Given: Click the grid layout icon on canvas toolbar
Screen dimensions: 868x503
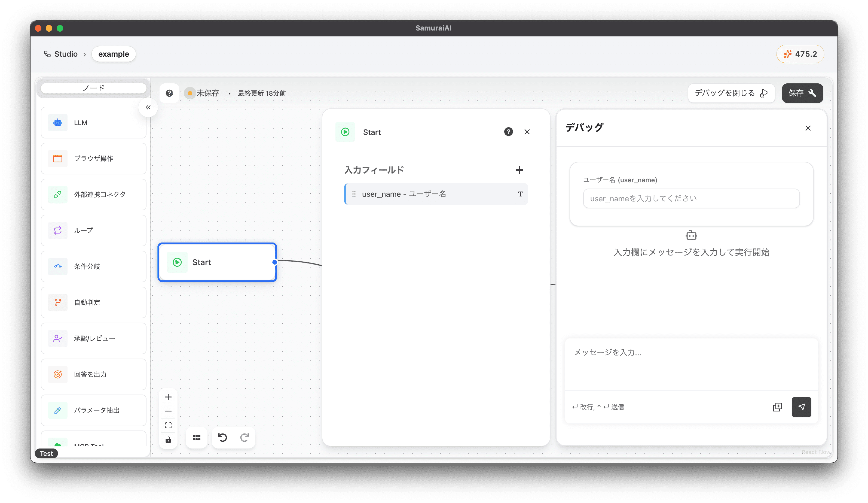Looking at the screenshot, I should [x=196, y=438].
